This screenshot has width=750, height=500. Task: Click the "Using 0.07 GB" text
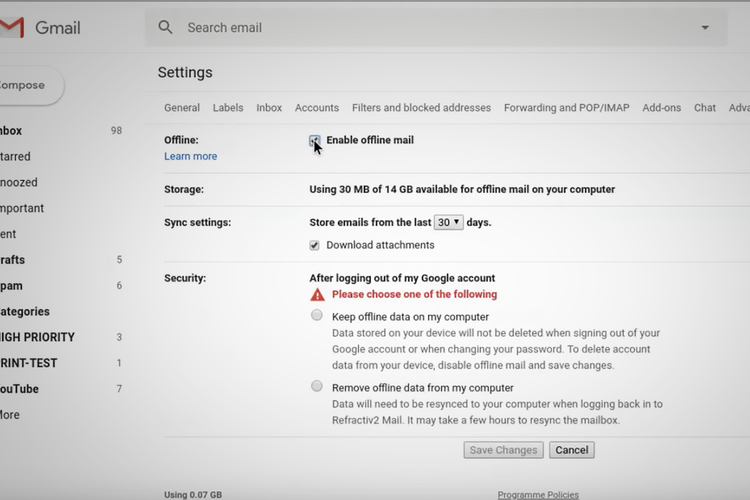pos(193,495)
